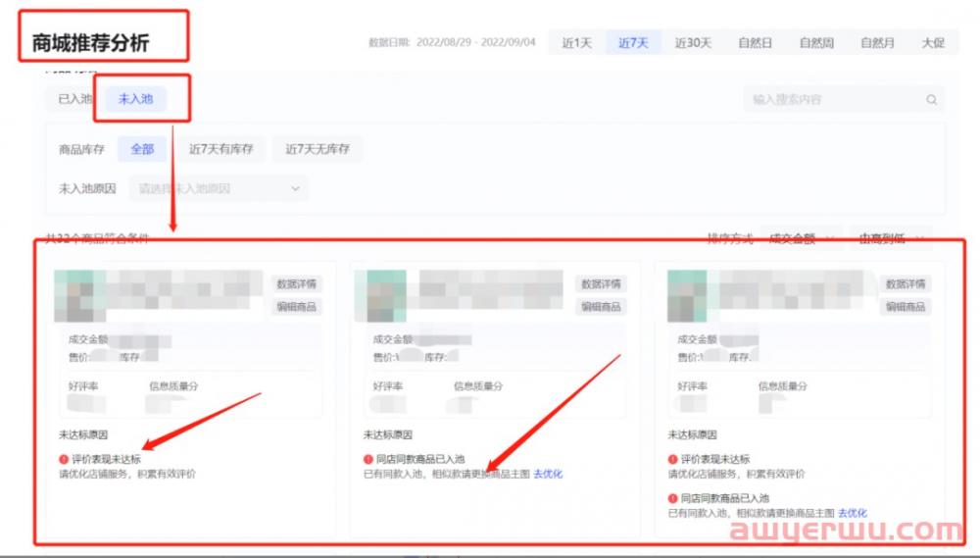980x558 pixels.
Task: Open the 未入池 tab
Action: 135,99
